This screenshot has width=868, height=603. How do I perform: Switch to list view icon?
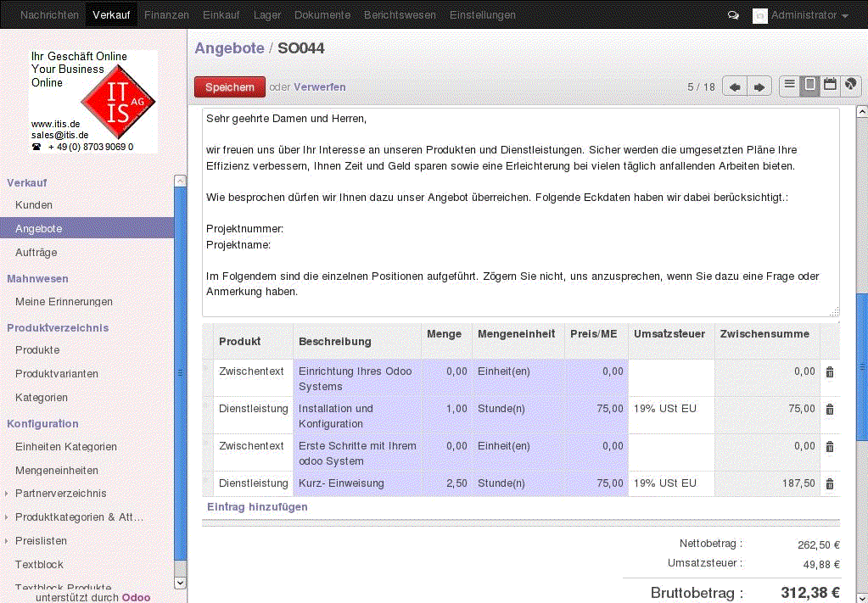[789, 85]
